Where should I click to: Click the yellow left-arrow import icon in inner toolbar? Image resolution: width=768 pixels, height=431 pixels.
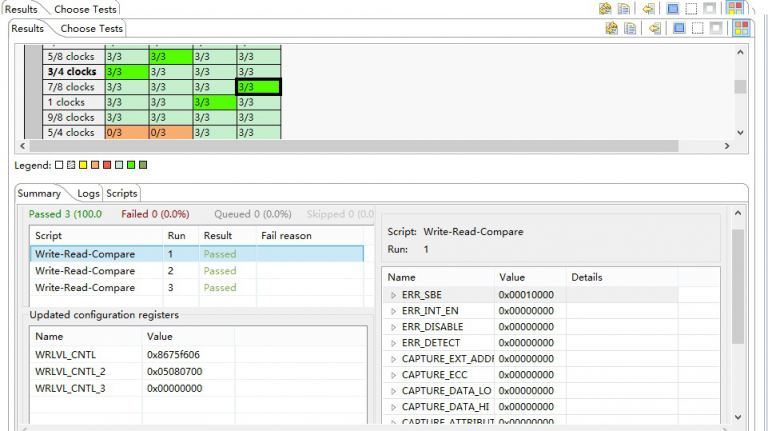(x=655, y=28)
